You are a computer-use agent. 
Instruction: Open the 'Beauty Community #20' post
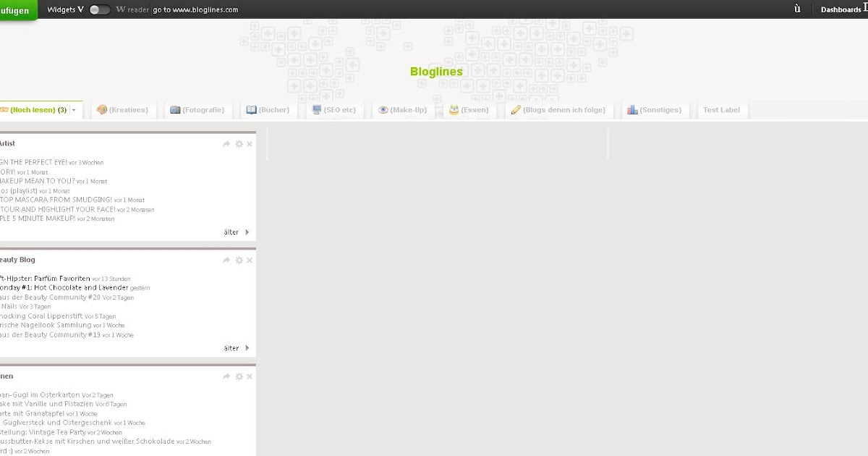50,297
